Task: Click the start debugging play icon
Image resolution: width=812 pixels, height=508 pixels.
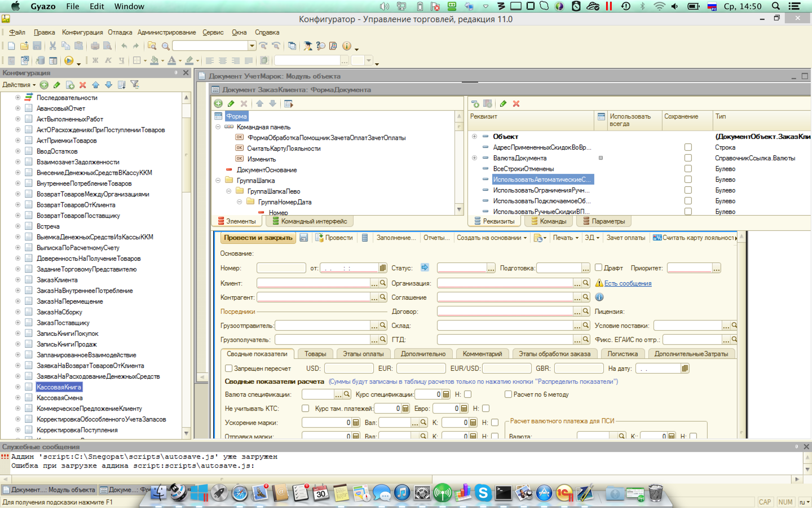Action: tap(69, 60)
